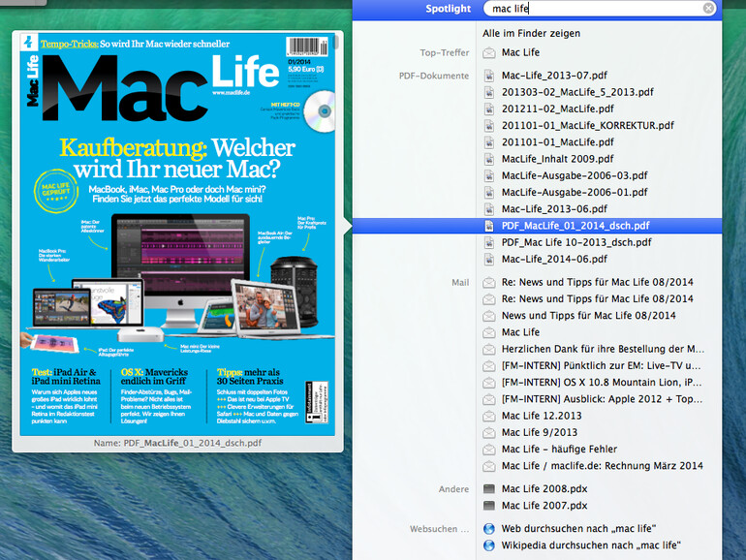Viewport: 746px width, 560px height.
Task: Open 'Mac Life' mail in Mail section
Action: click(520, 332)
